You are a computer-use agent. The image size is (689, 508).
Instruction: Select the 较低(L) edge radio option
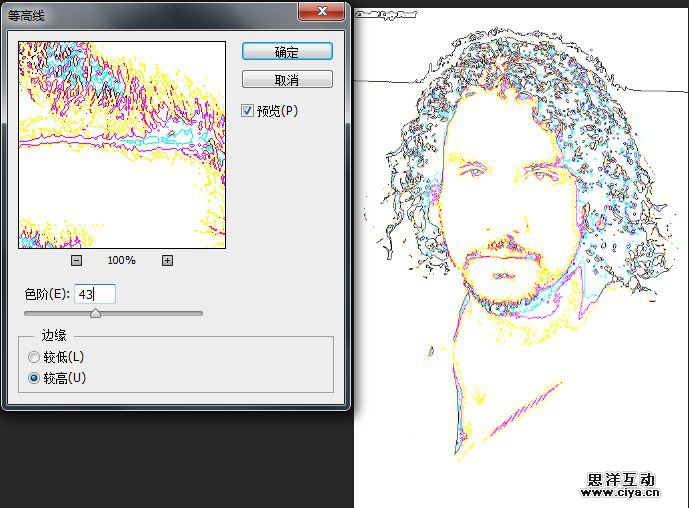tap(35, 357)
